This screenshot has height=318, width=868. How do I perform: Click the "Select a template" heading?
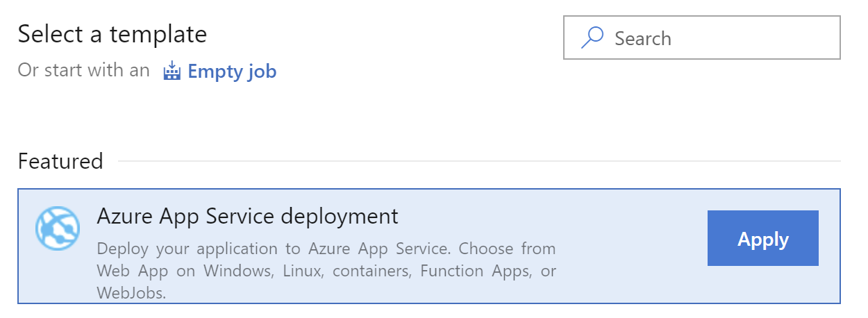(x=112, y=34)
